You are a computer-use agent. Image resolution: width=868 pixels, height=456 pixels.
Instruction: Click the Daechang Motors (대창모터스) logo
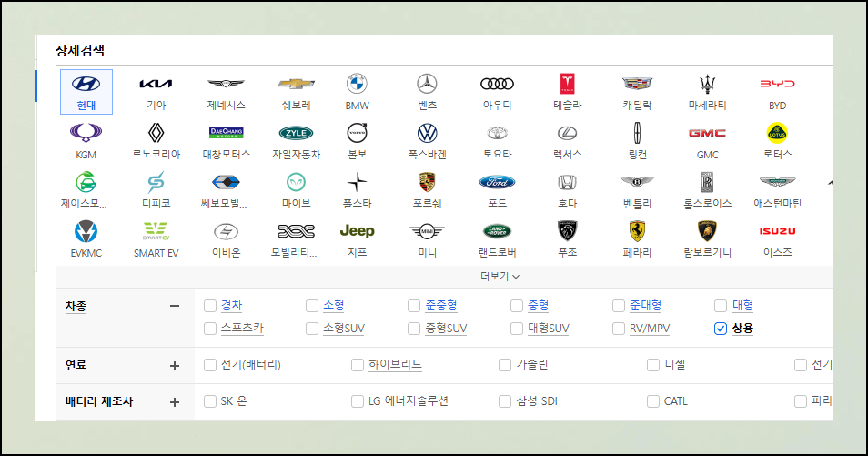(226, 133)
